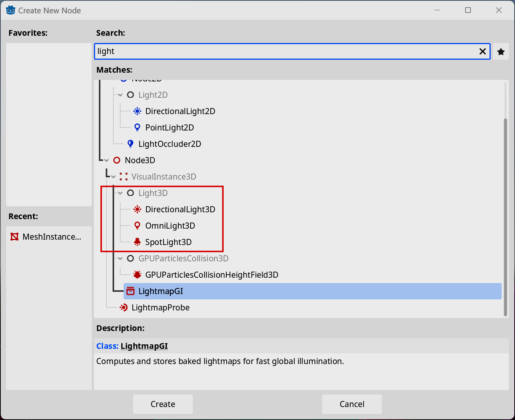Collapse the Light3D group chevron

coord(120,193)
